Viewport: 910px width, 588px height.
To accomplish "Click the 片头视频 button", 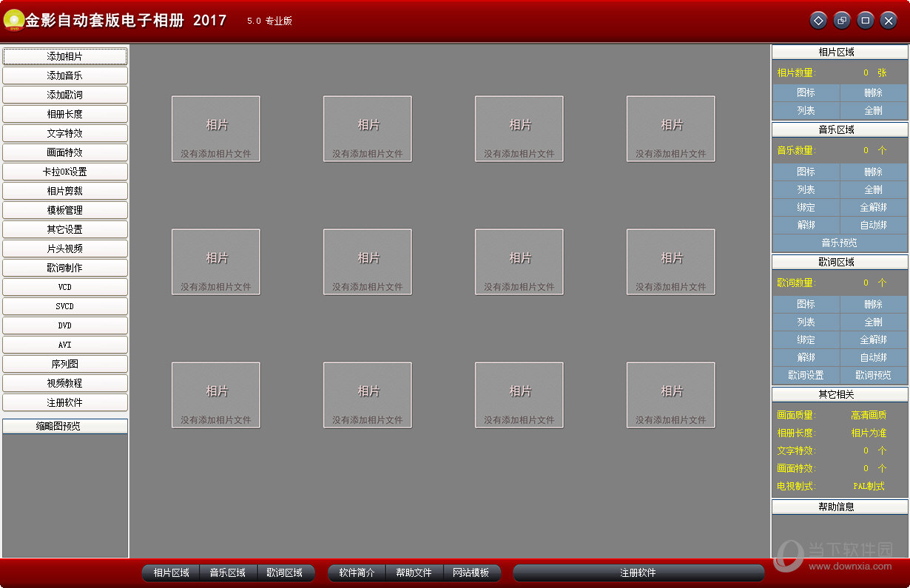I will tap(65, 249).
